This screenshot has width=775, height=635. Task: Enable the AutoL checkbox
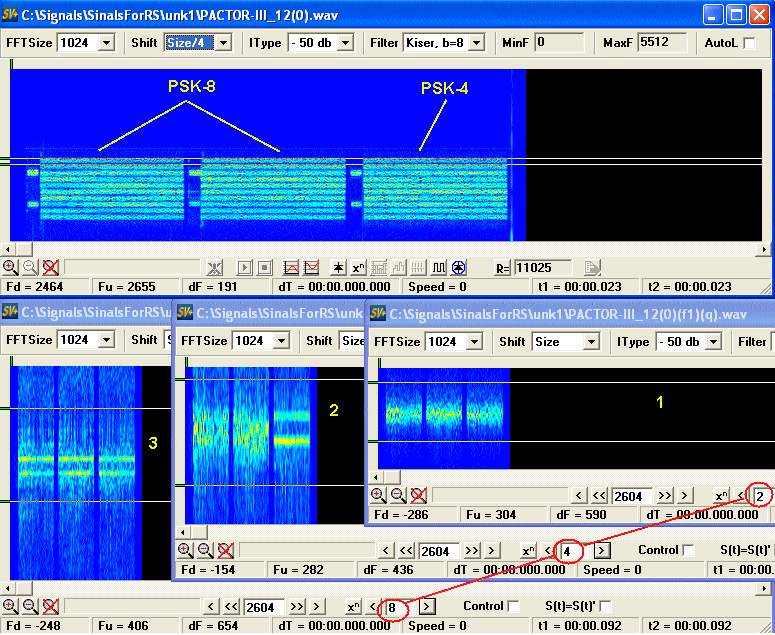(x=749, y=43)
